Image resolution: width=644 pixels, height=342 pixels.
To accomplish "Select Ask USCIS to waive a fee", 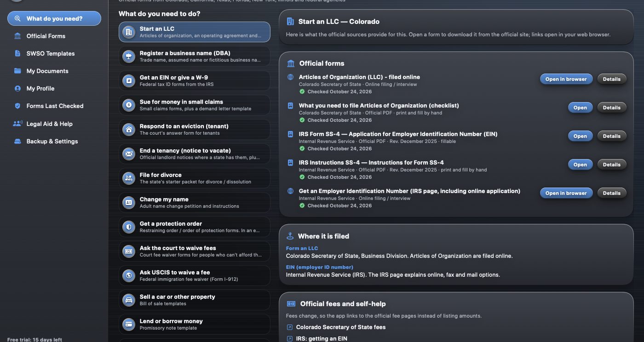I will [x=194, y=276].
